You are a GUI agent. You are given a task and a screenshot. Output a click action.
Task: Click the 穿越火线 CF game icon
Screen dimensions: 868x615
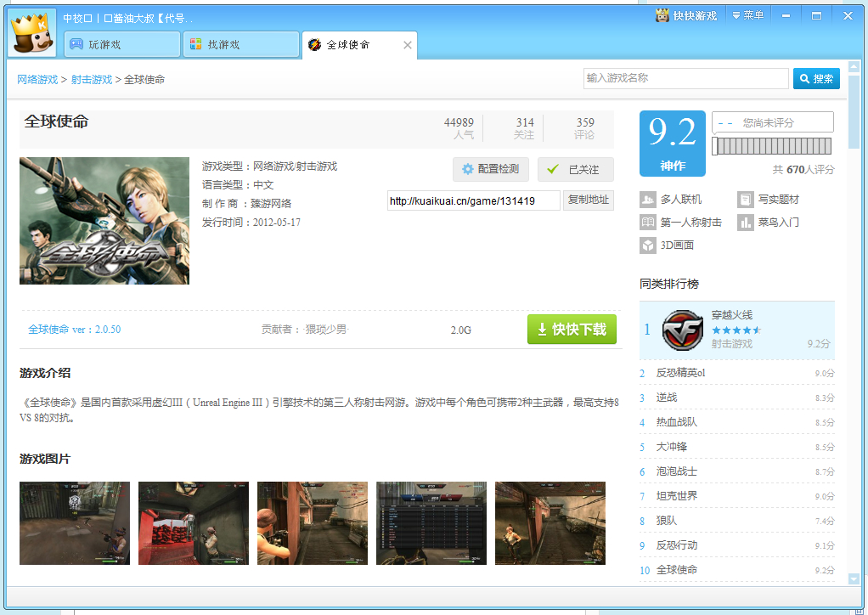683,330
